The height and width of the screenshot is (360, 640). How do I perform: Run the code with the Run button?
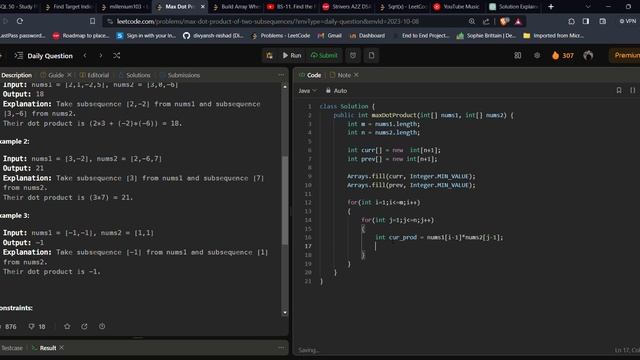[x=292, y=56]
